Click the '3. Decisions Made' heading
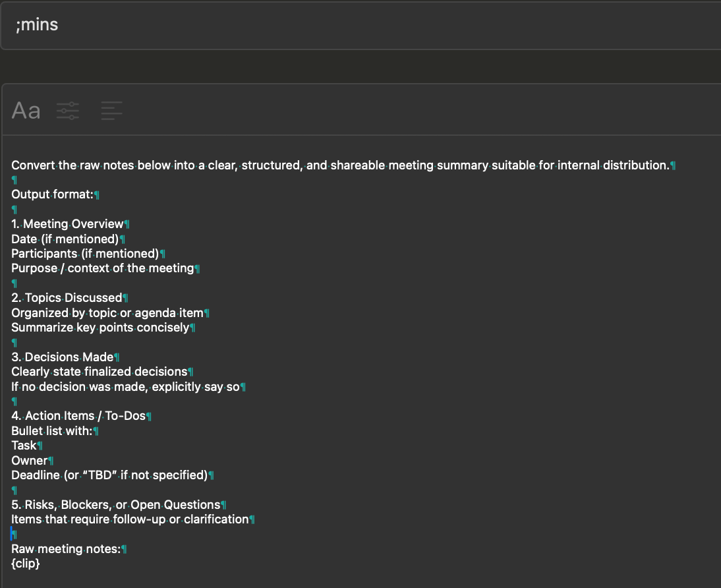 point(63,357)
